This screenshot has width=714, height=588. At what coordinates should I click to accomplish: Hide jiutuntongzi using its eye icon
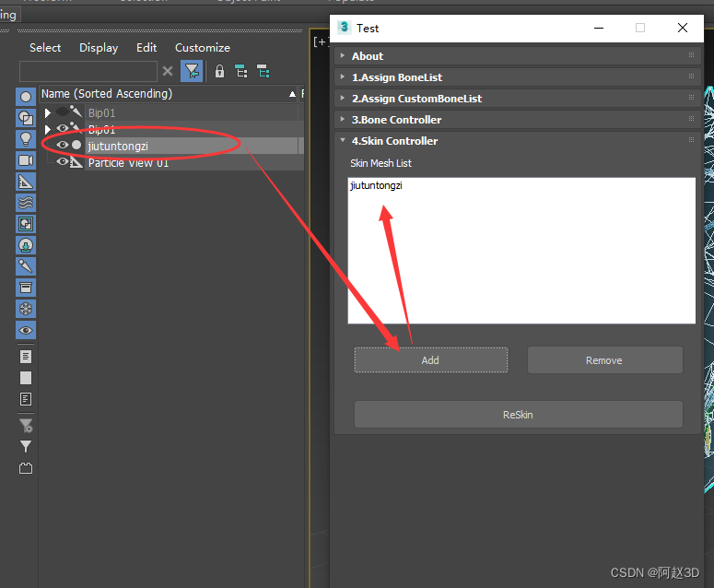click(63, 146)
